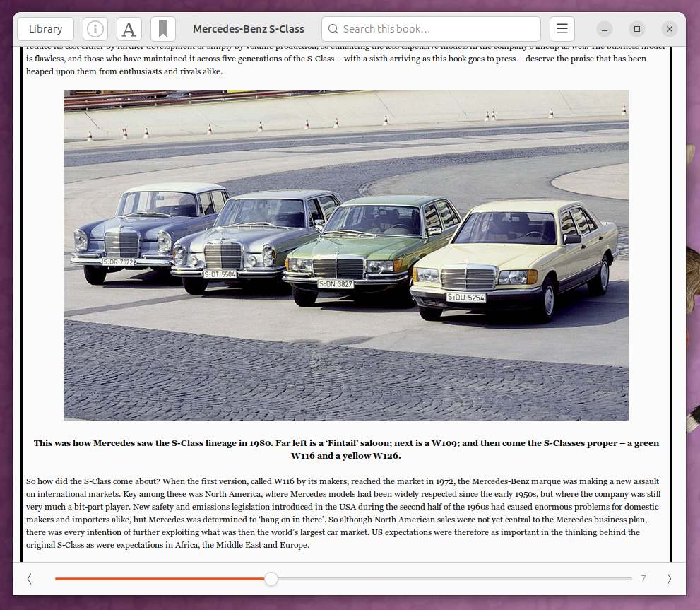Click the unfilled grey part of progress track
The height and width of the screenshot is (610, 700).
pos(452,579)
